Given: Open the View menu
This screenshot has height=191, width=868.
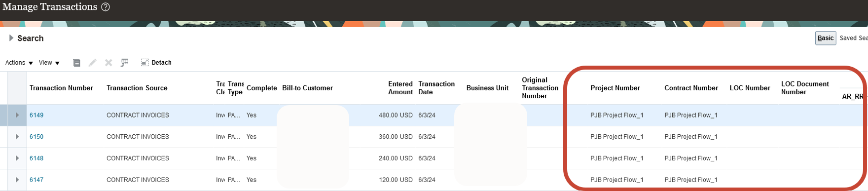Looking at the screenshot, I should tap(49, 63).
